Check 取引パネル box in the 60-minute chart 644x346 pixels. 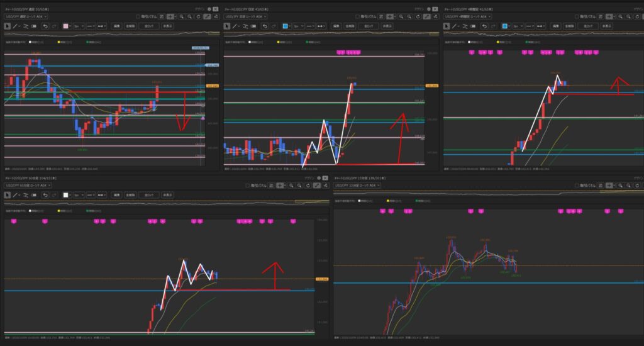tap(247, 186)
